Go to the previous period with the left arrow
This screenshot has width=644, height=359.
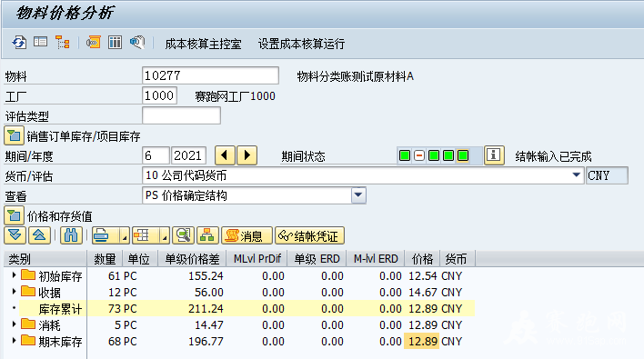225,155
